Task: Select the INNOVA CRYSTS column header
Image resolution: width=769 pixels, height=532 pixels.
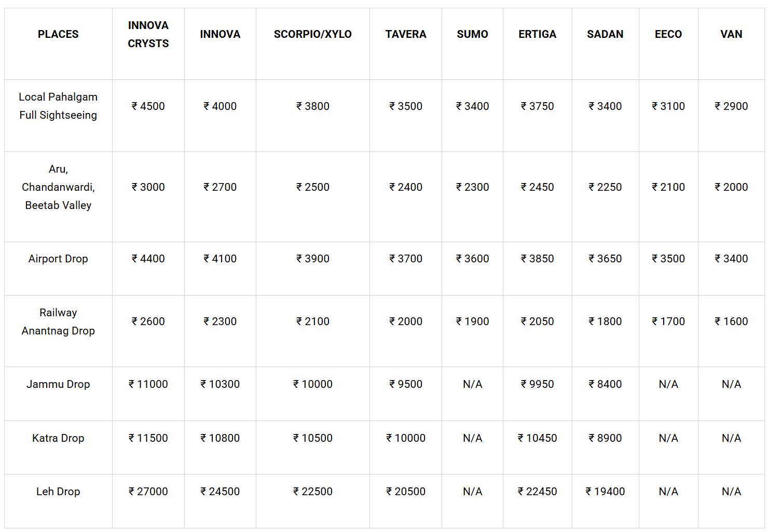Action: [148, 34]
